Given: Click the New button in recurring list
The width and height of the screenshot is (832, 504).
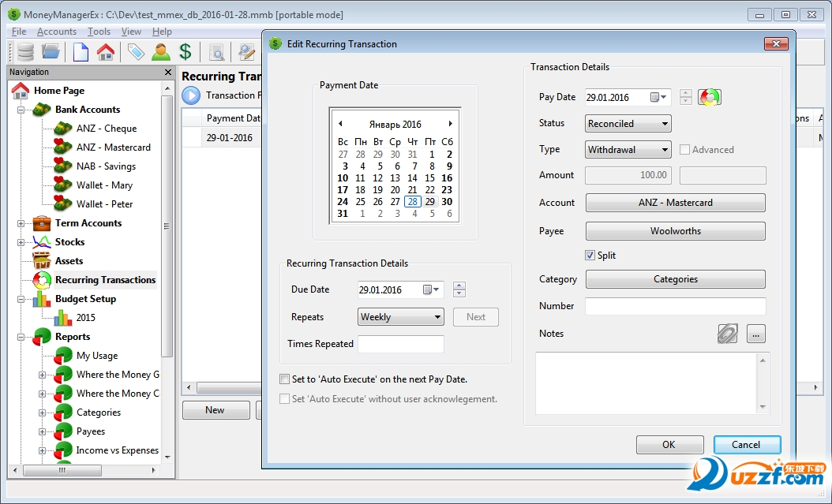Looking at the screenshot, I should (x=215, y=410).
